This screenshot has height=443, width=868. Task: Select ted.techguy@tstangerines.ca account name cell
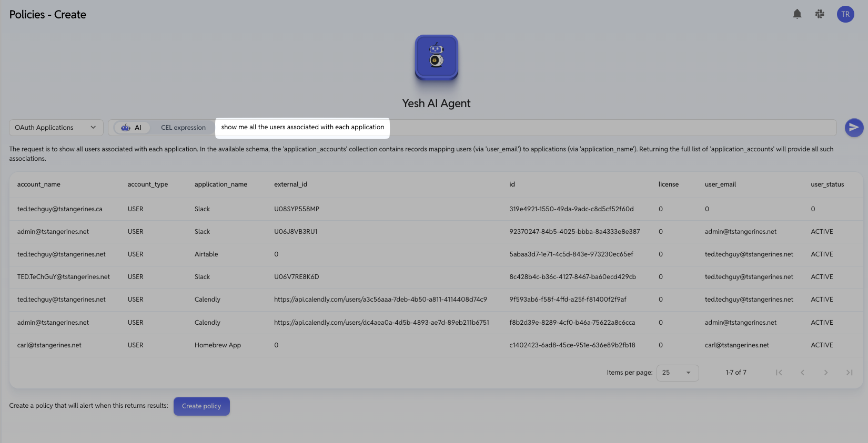tap(59, 209)
